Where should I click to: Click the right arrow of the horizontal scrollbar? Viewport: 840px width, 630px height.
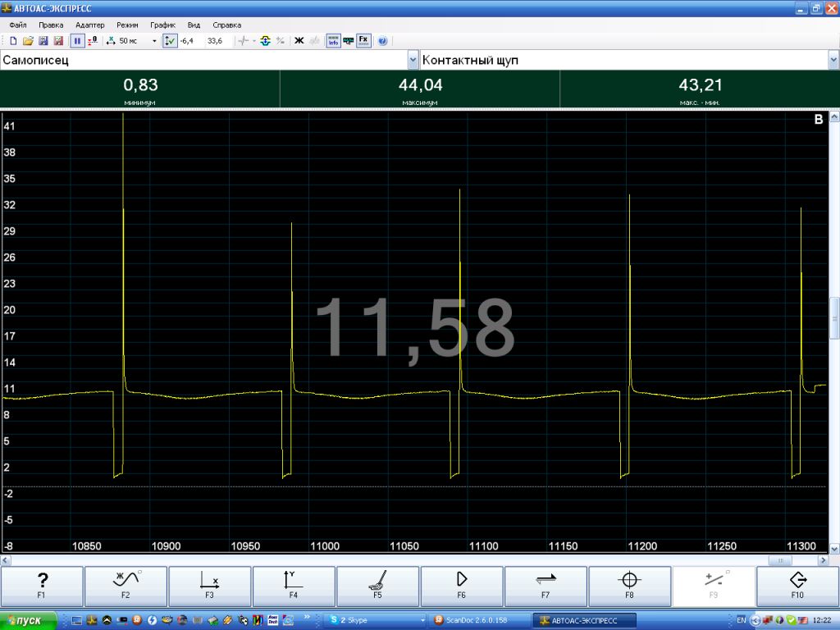pyautogui.click(x=824, y=560)
